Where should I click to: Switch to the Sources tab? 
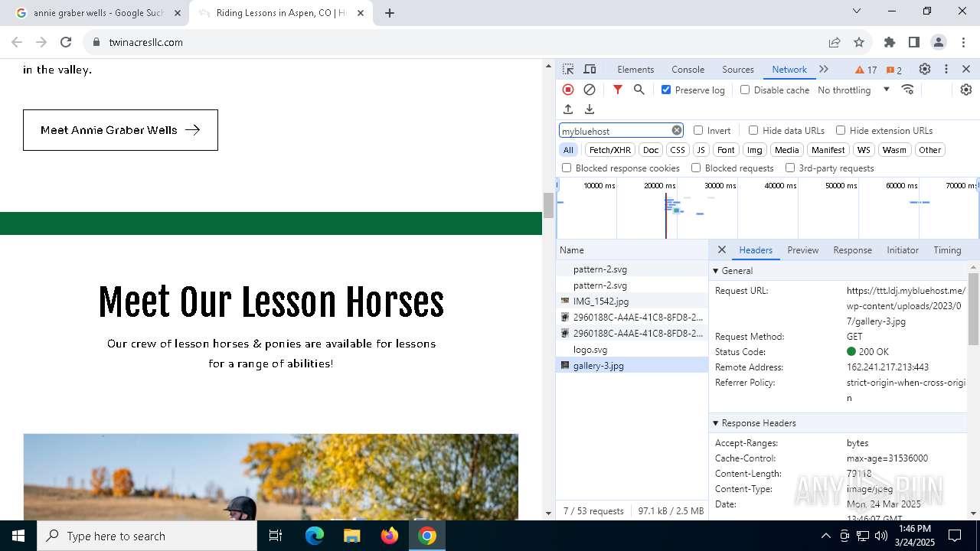(738, 69)
